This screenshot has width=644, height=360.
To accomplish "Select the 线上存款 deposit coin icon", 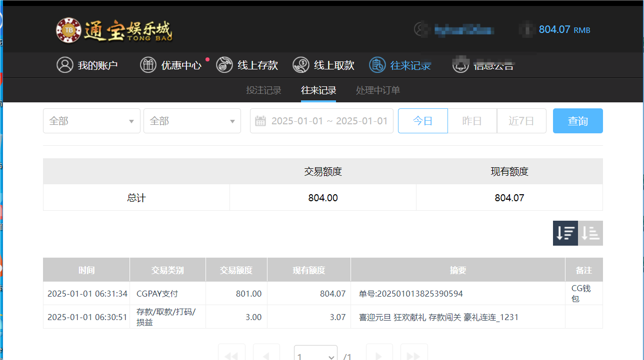I will point(224,65).
